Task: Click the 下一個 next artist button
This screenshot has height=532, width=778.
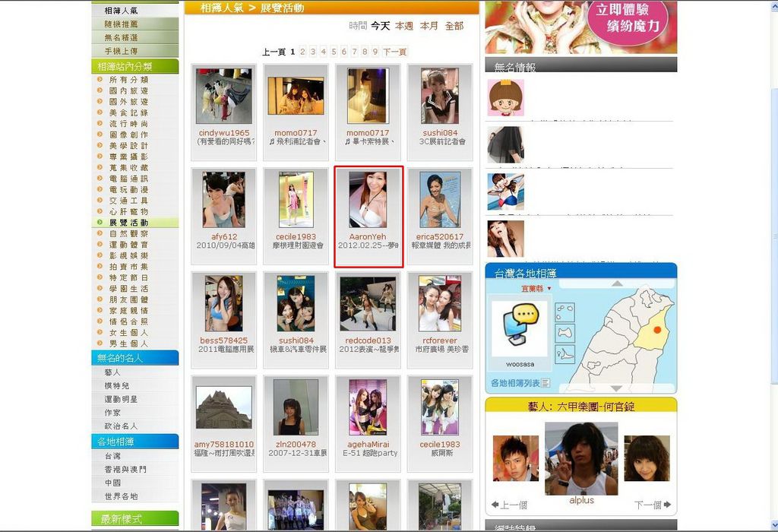Action: click(x=653, y=505)
